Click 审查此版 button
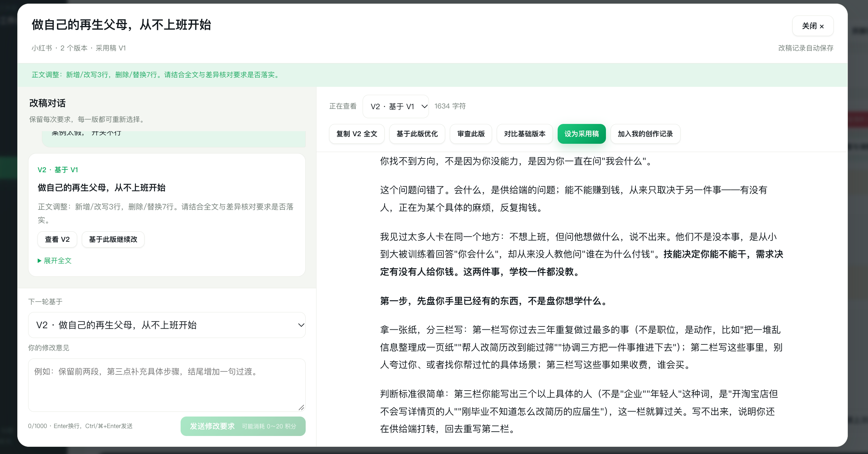 (x=471, y=134)
